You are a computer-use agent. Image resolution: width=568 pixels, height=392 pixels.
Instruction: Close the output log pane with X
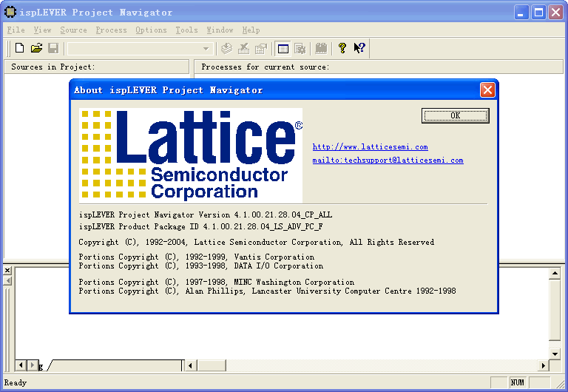[x=7, y=270]
